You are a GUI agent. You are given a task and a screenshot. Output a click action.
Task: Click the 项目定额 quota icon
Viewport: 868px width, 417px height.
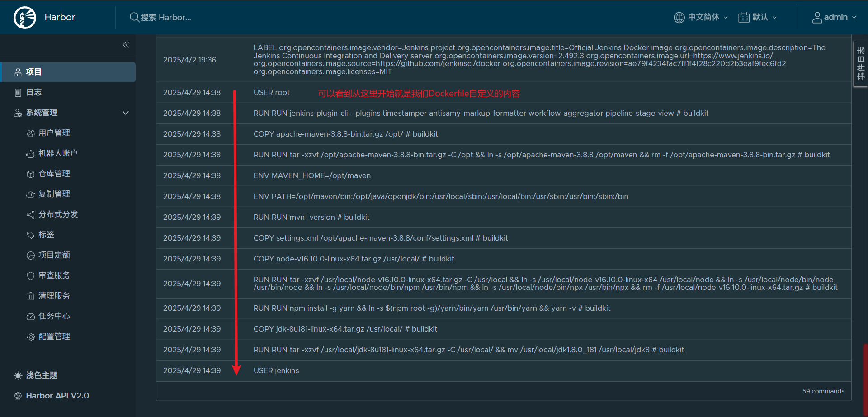tap(31, 255)
